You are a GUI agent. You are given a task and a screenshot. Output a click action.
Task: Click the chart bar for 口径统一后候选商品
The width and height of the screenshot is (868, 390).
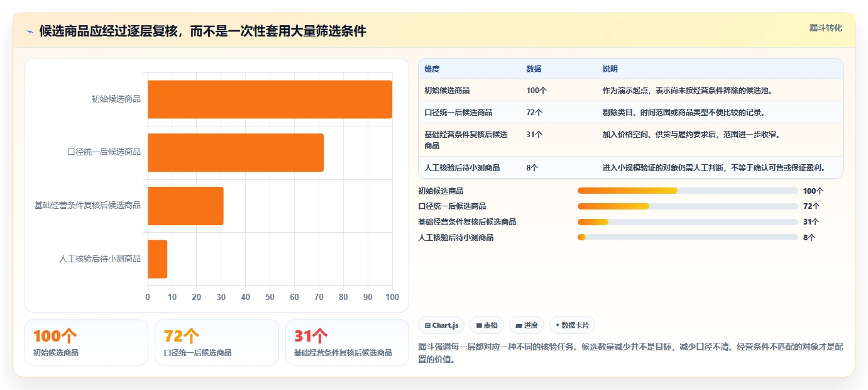pos(236,152)
